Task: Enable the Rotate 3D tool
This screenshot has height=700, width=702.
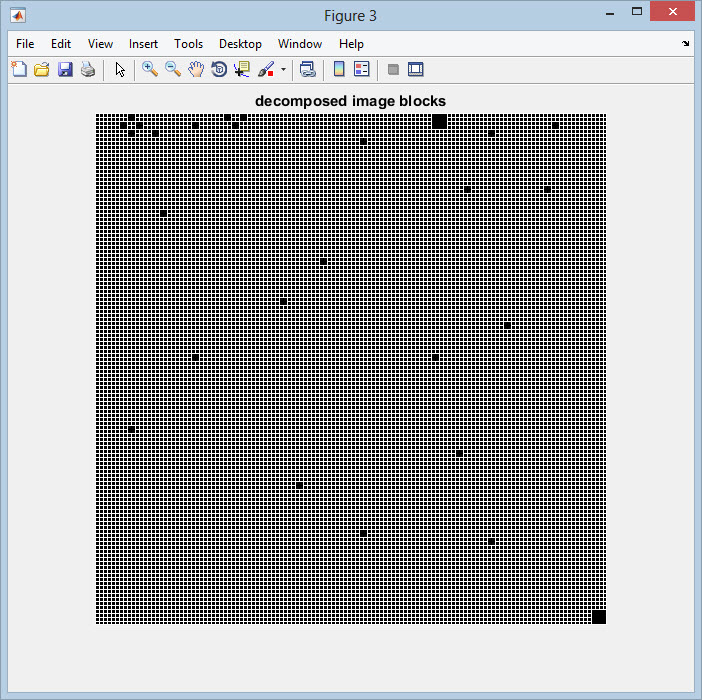Action: (x=219, y=69)
